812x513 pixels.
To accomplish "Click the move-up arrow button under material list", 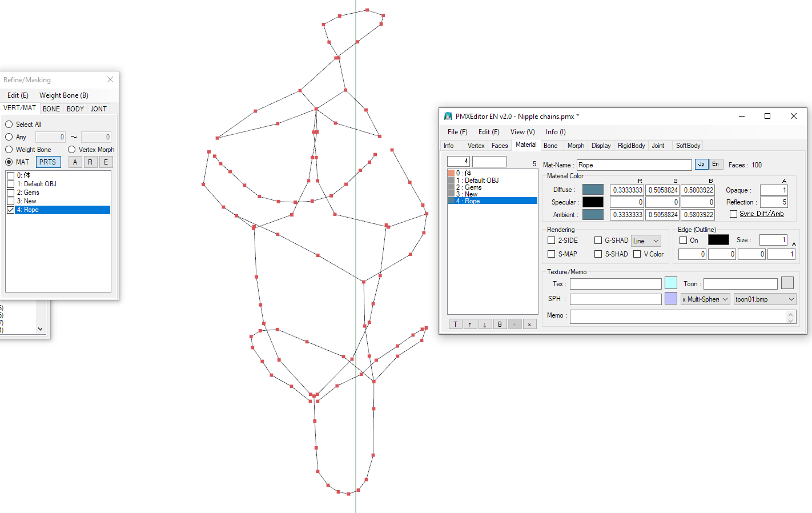I will (470, 324).
